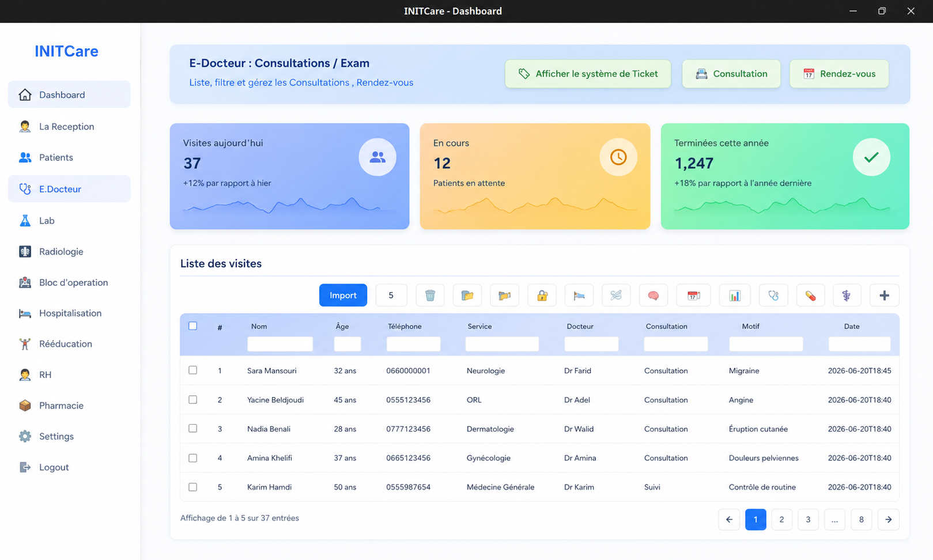This screenshot has width=933, height=560.
Task: Click the calendar icon in visits toolbar
Action: point(694,296)
